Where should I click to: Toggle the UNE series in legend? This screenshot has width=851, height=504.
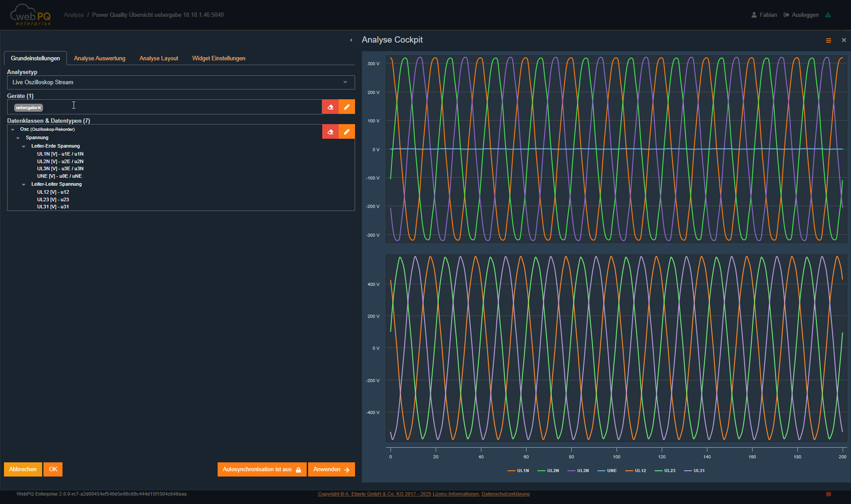click(x=607, y=471)
